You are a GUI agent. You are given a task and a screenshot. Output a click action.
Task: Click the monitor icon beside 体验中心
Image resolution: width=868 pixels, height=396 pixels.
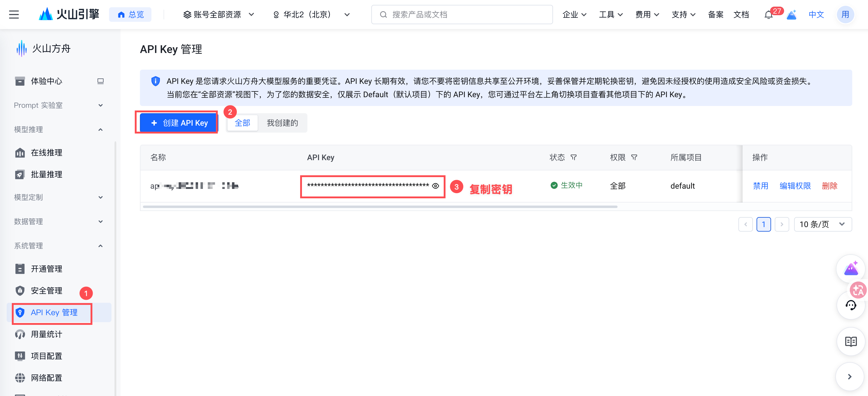point(101,81)
